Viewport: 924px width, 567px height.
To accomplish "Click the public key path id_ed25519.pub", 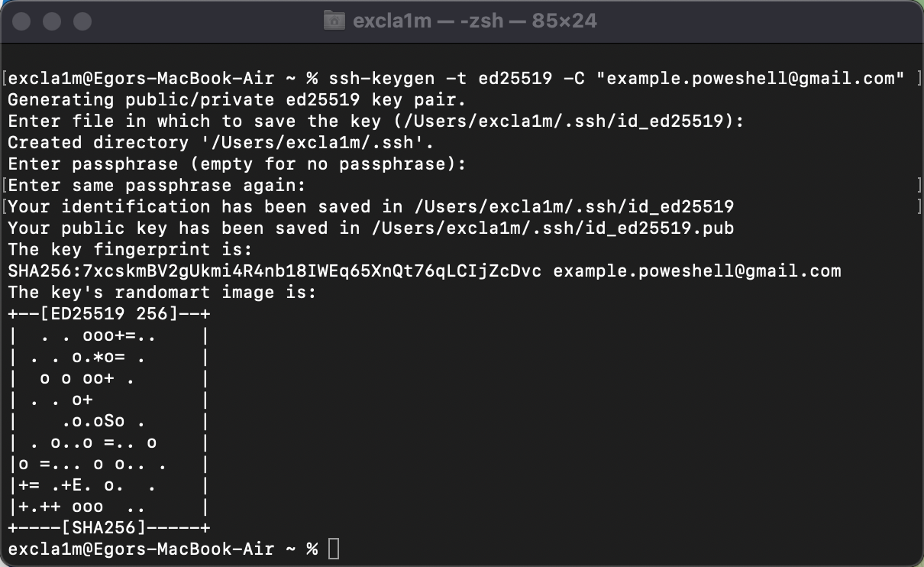I will click(552, 228).
